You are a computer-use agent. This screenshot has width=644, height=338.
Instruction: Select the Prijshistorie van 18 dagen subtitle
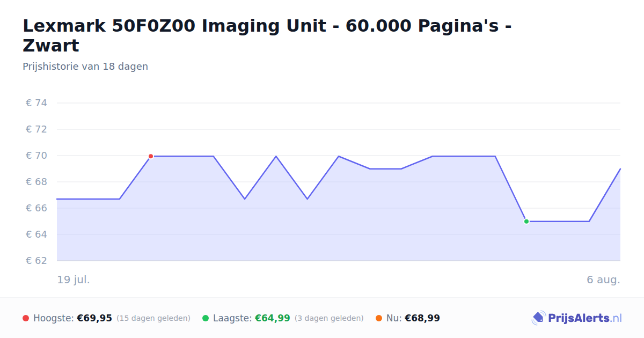click(85, 67)
